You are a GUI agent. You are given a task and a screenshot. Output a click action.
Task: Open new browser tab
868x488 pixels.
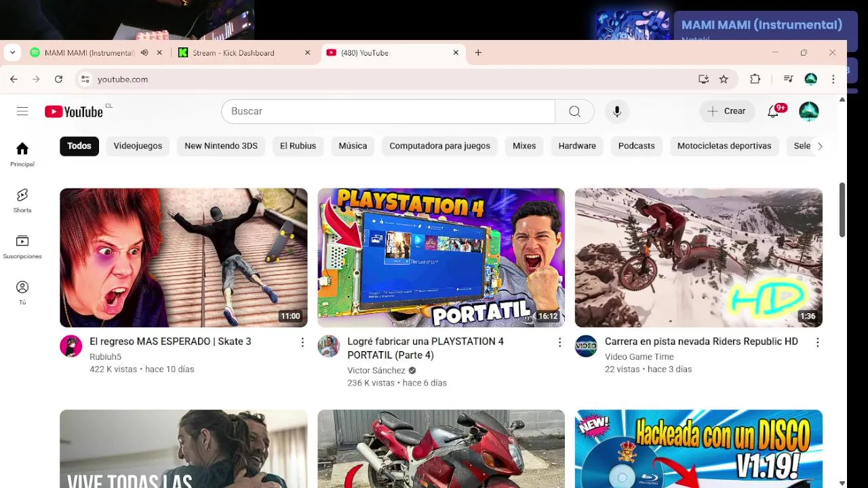[x=478, y=52]
